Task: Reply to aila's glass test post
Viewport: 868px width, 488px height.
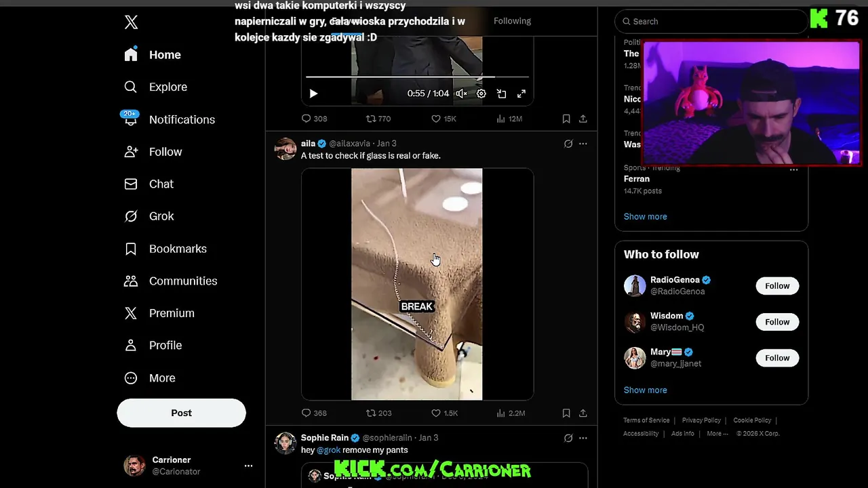Action: pyautogui.click(x=314, y=413)
